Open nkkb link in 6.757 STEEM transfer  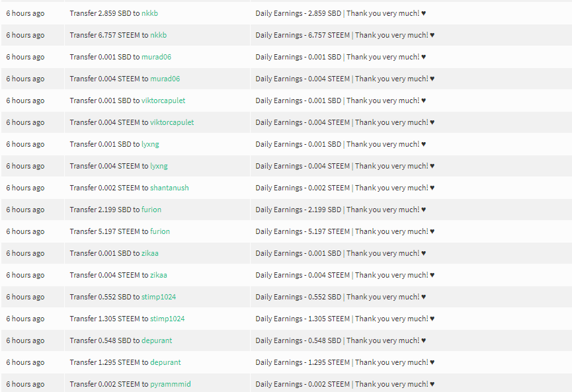click(x=158, y=36)
